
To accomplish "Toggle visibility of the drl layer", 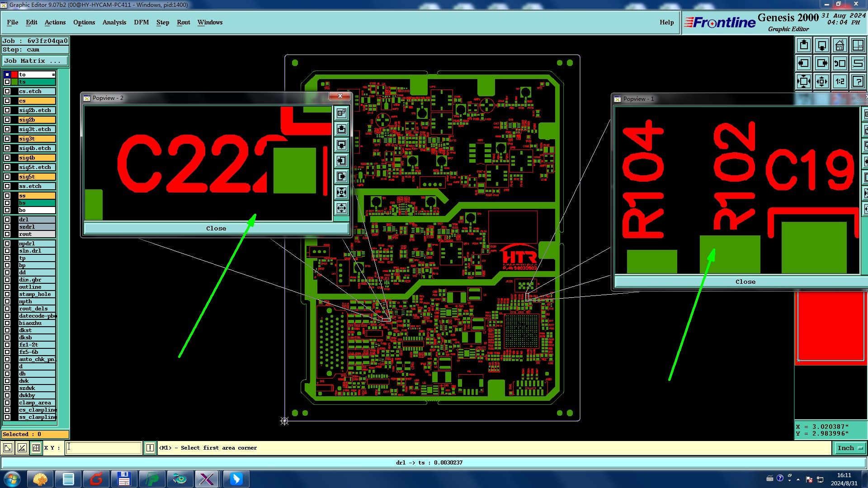I will [x=7, y=220].
